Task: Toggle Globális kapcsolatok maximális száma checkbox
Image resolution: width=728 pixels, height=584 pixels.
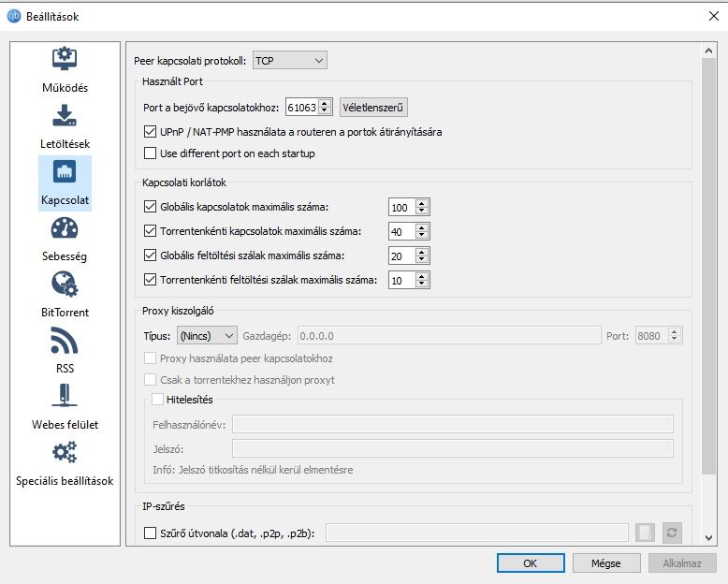Action: pos(150,207)
